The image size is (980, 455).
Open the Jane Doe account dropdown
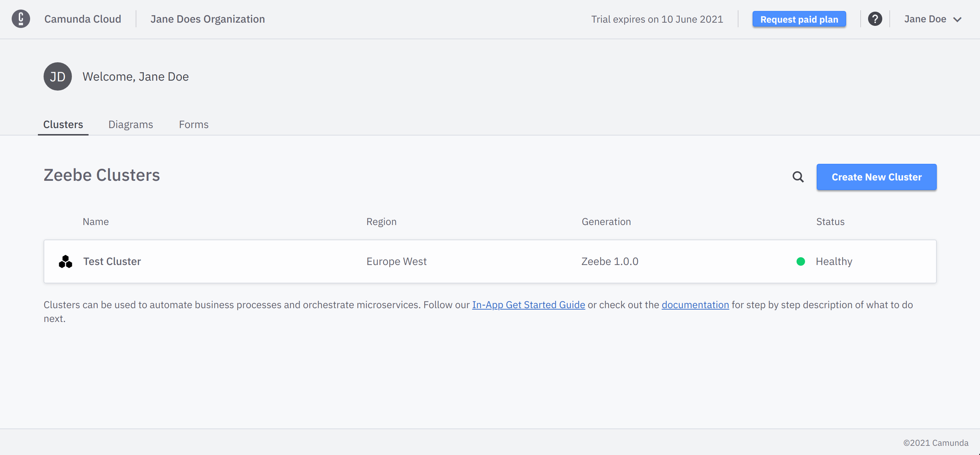[925, 19]
